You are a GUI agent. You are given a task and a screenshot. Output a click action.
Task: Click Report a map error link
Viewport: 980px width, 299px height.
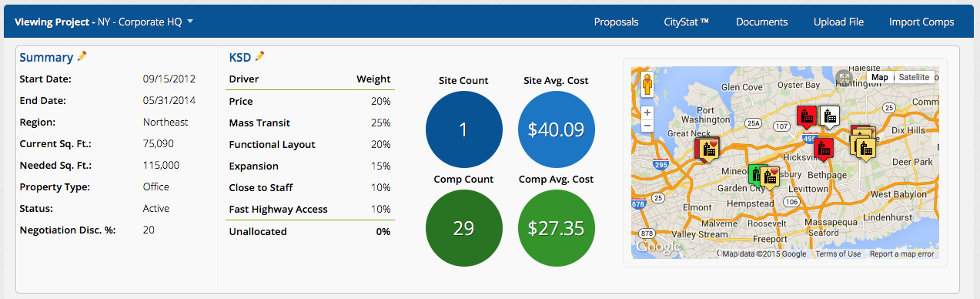click(x=902, y=254)
